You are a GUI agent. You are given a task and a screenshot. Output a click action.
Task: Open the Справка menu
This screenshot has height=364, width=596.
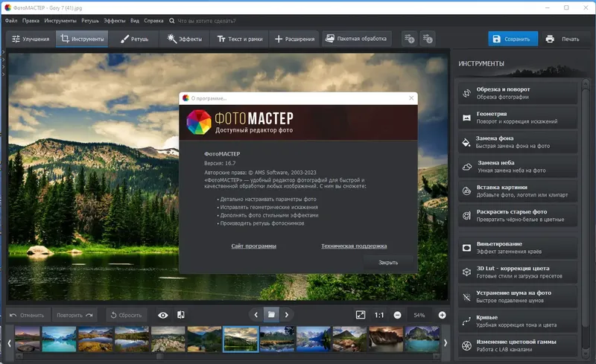(x=153, y=21)
